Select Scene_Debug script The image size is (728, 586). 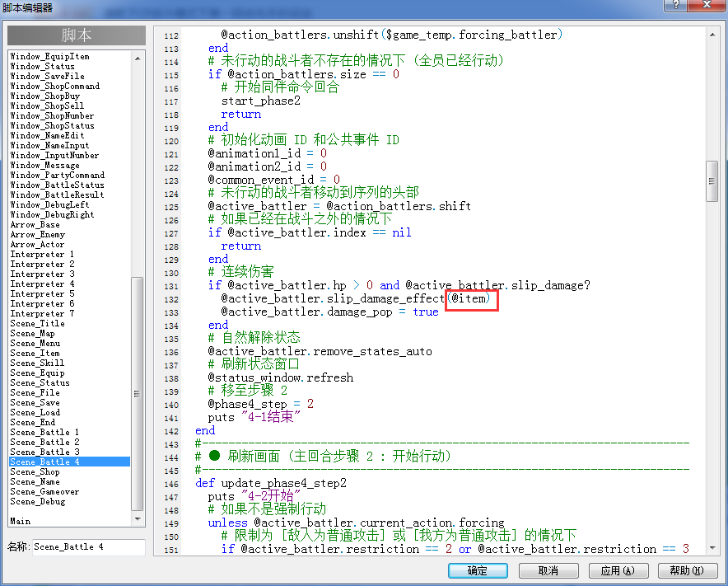[38, 501]
